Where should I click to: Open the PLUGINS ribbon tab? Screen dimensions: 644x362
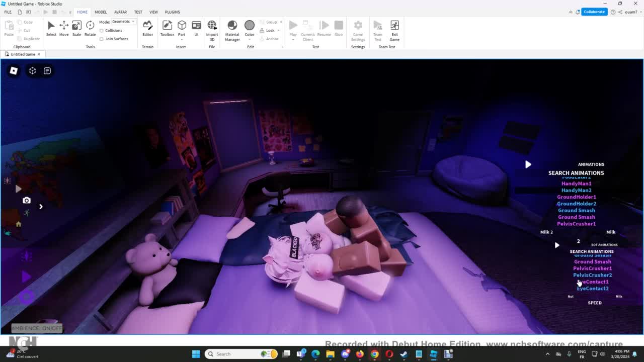172,12
